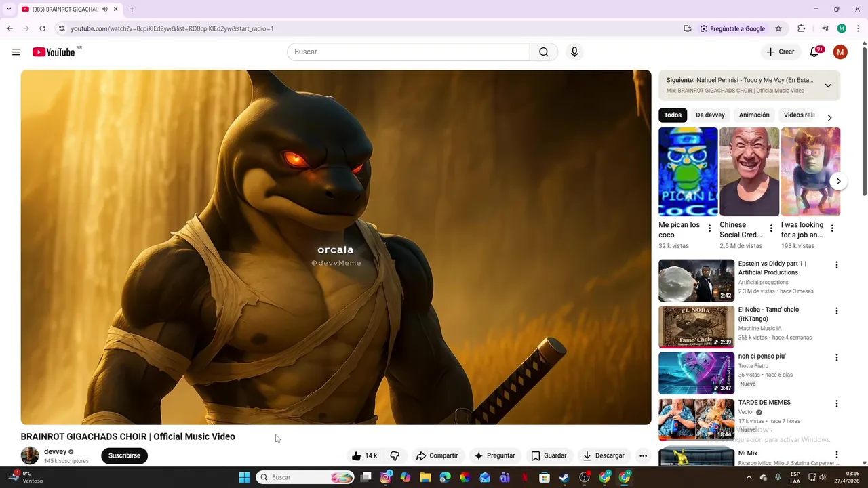Open Windows Start menu

[x=244, y=478]
